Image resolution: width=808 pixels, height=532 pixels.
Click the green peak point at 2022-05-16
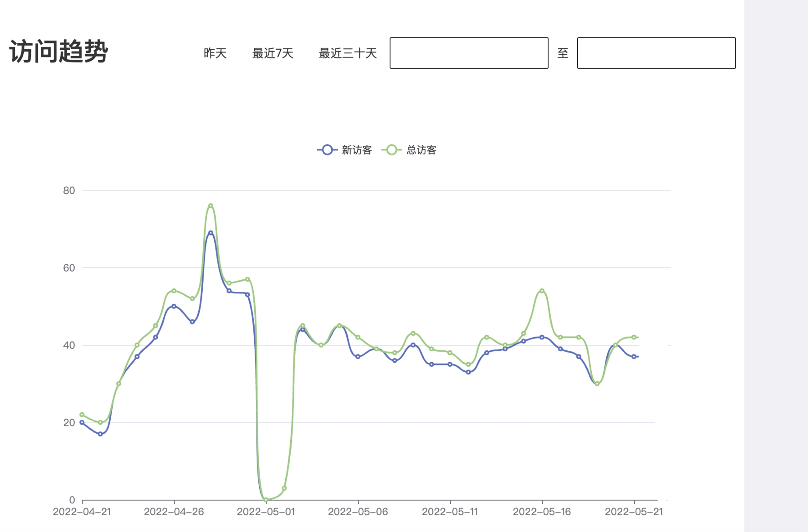[x=542, y=291]
